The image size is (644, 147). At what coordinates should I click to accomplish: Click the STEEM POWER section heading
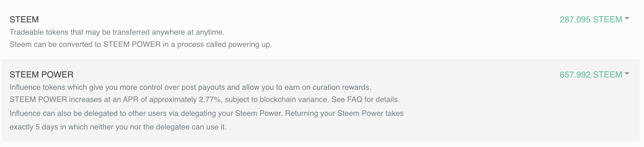41,75
